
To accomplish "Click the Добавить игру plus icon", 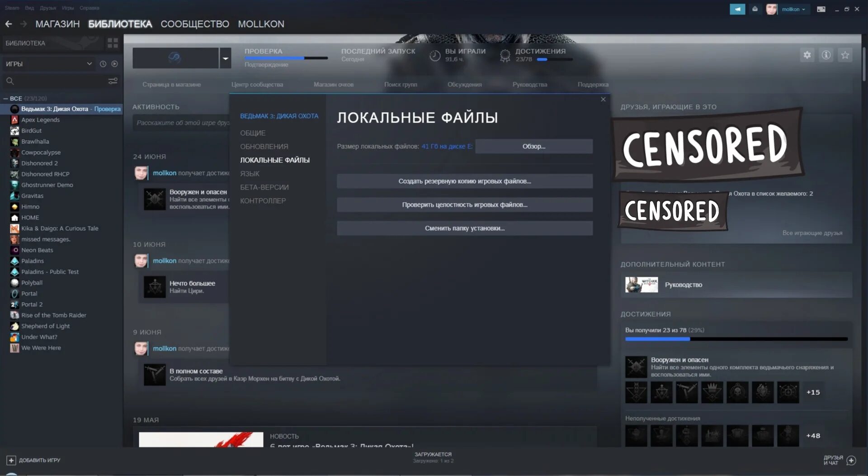I will coord(11,460).
